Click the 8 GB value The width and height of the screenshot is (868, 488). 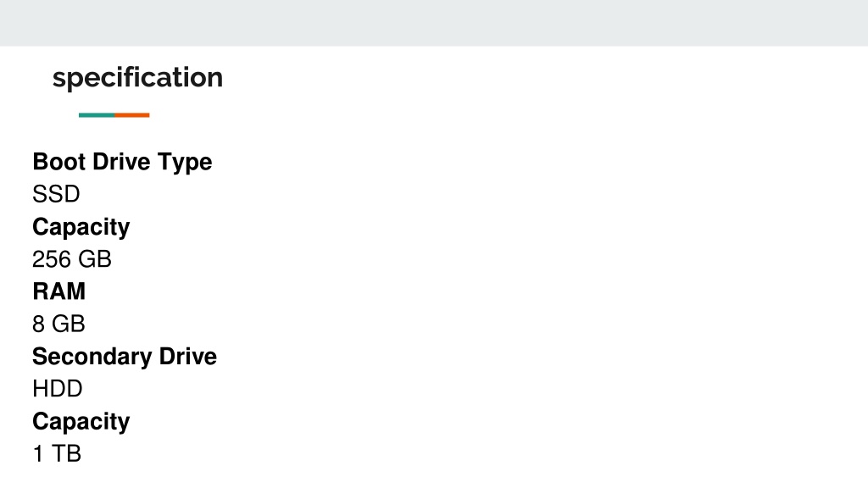pos(58,324)
